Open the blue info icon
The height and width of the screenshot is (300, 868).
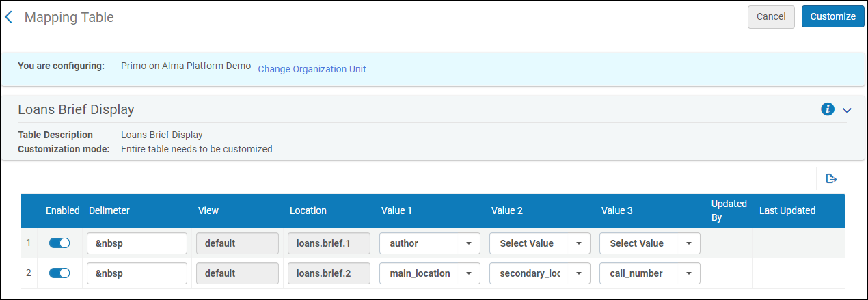coord(828,109)
